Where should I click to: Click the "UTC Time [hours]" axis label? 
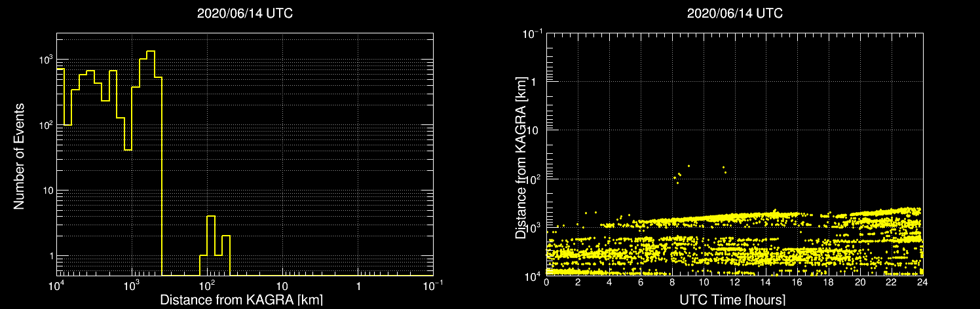[732, 300]
